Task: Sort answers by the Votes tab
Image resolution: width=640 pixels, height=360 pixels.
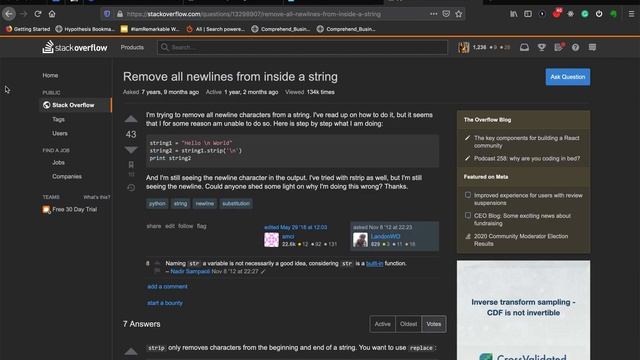Action: tap(434, 324)
